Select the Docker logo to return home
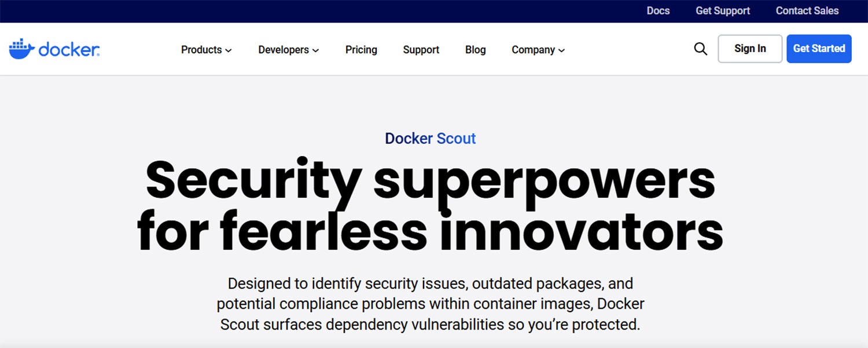868x348 pixels. coord(55,49)
